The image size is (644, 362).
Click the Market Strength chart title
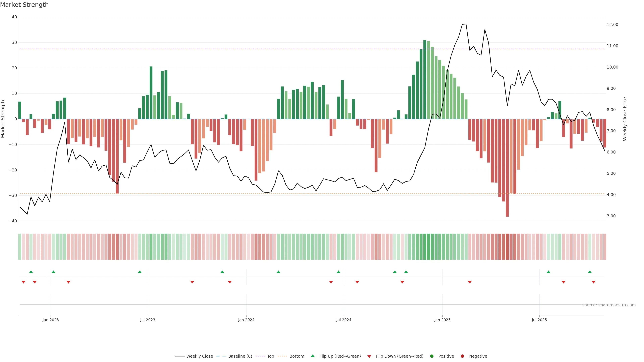(24, 5)
